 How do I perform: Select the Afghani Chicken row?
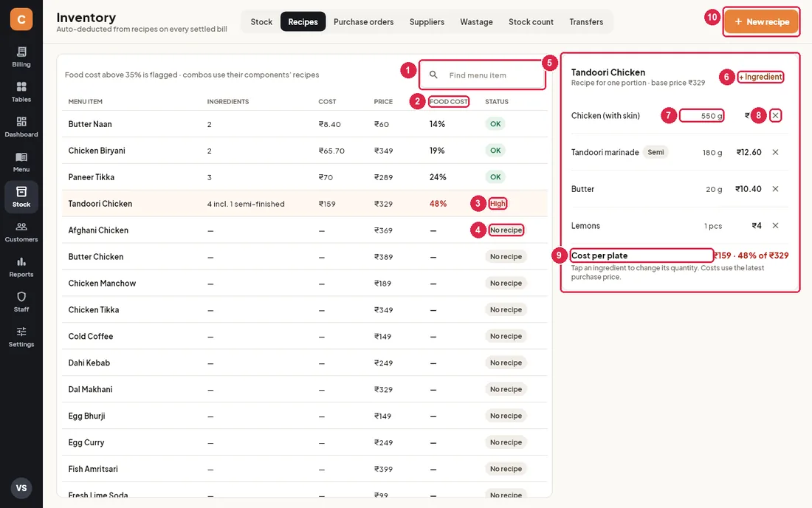(x=304, y=230)
